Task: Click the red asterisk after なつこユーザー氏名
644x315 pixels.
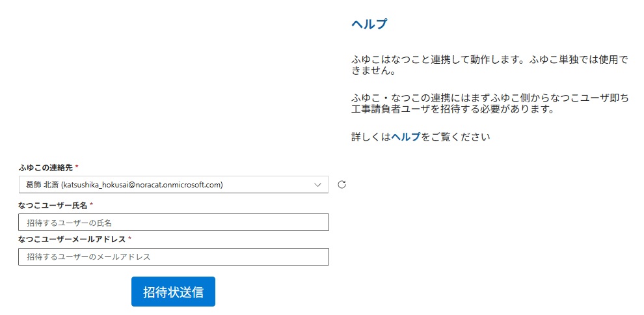Action: (92, 205)
